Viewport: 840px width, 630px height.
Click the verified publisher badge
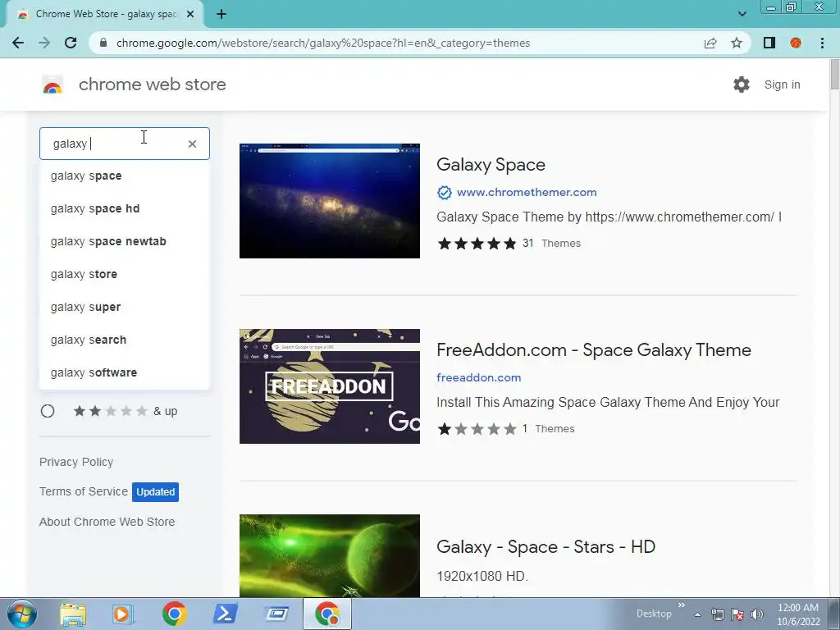point(444,192)
